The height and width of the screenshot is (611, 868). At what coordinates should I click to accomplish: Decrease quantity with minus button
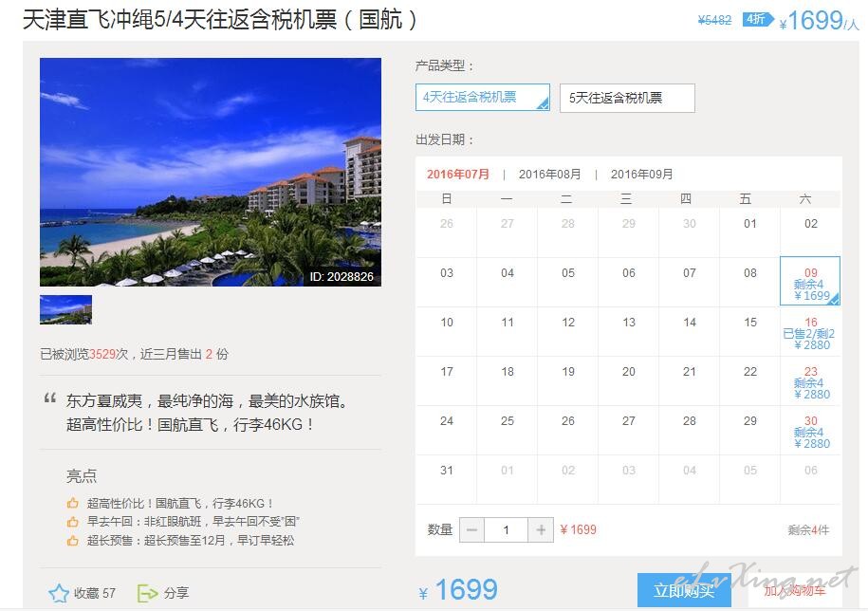pos(471,530)
